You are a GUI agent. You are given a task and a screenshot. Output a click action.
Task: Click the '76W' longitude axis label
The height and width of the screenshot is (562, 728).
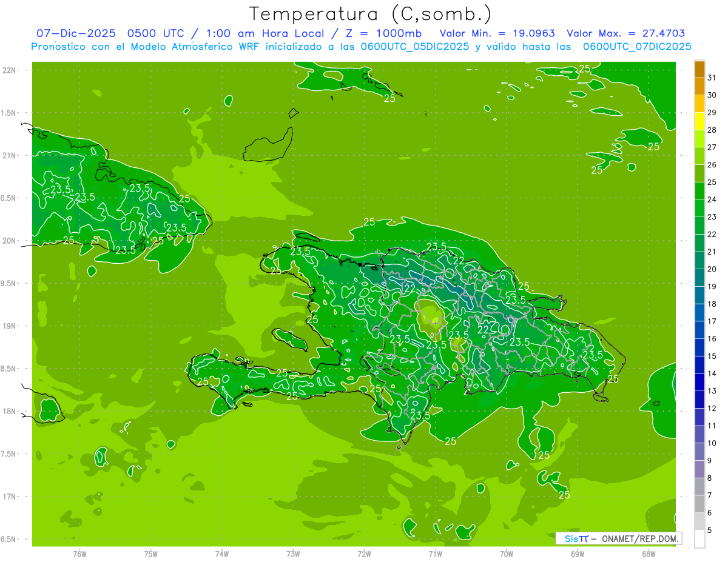pos(79,554)
